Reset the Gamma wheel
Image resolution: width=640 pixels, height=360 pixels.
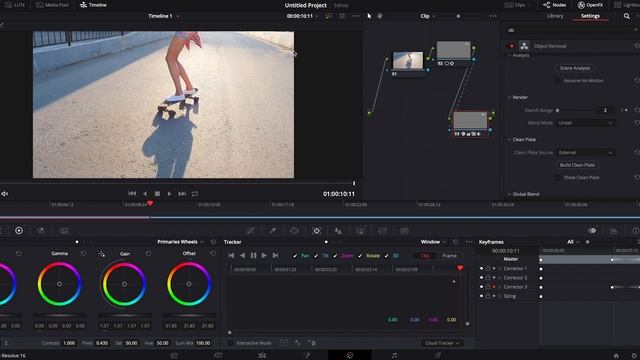click(84, 253)
